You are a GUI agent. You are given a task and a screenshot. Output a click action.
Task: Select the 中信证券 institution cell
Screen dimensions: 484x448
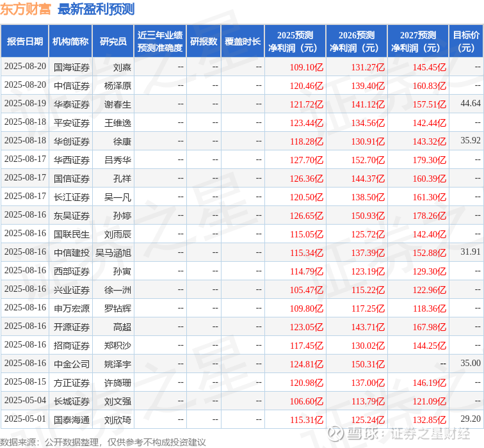[72, 86]
